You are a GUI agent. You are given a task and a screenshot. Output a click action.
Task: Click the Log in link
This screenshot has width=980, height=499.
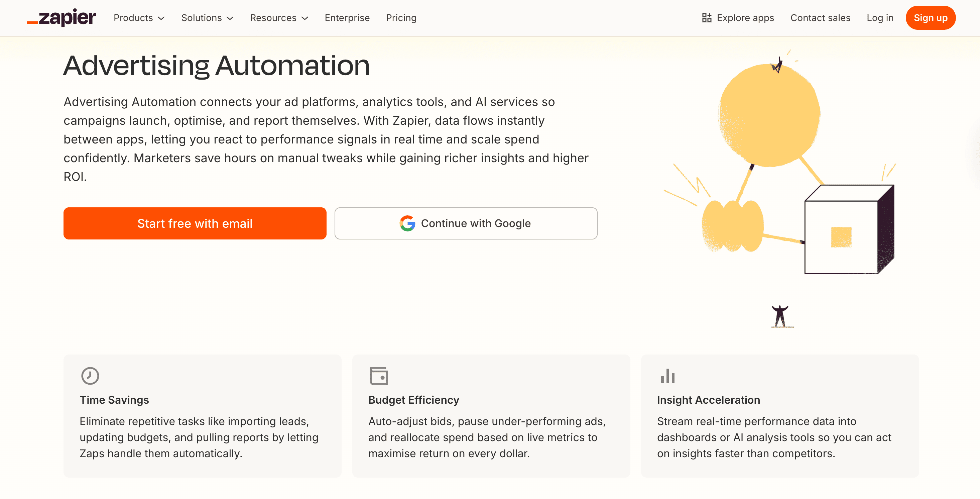point(880,18)
